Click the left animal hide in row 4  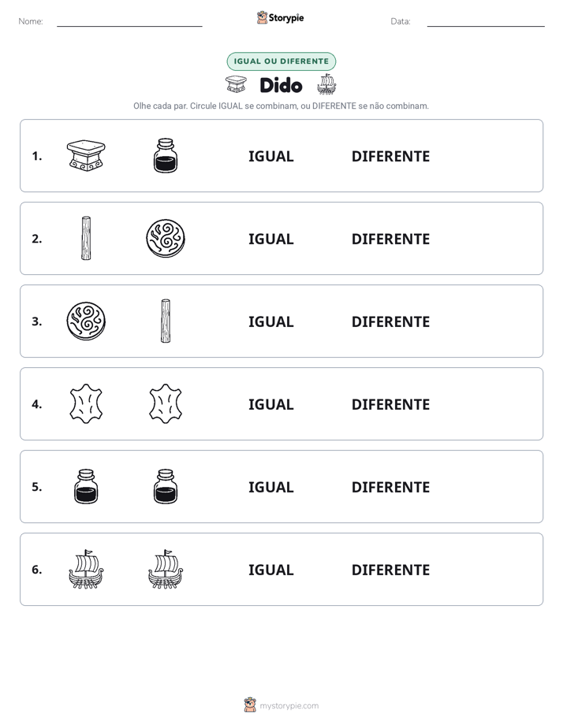tap(86, 404)
